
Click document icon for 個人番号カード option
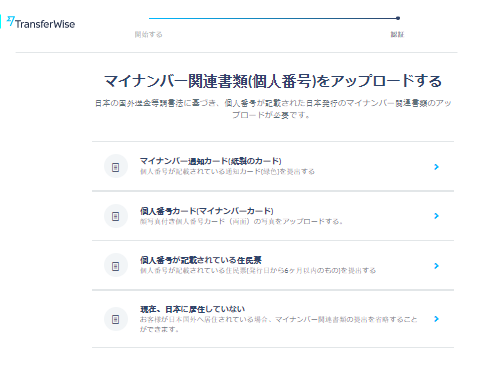pos(116,216)
